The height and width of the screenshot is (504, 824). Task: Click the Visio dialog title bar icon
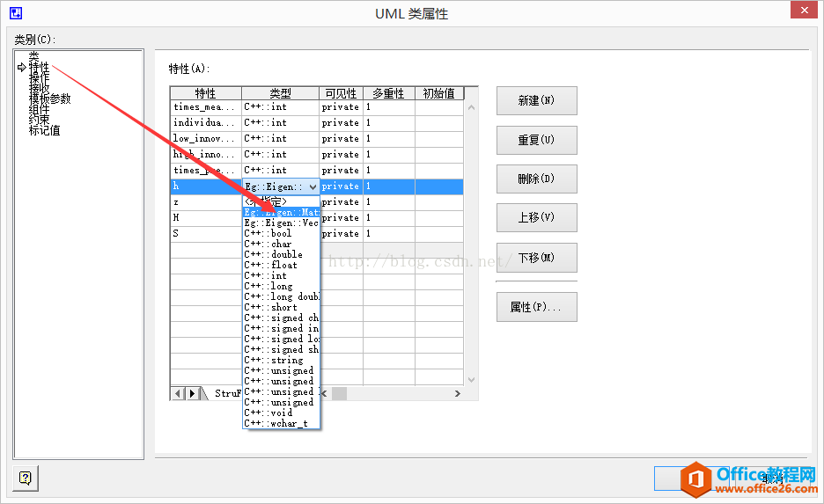[x=16, y=13]
